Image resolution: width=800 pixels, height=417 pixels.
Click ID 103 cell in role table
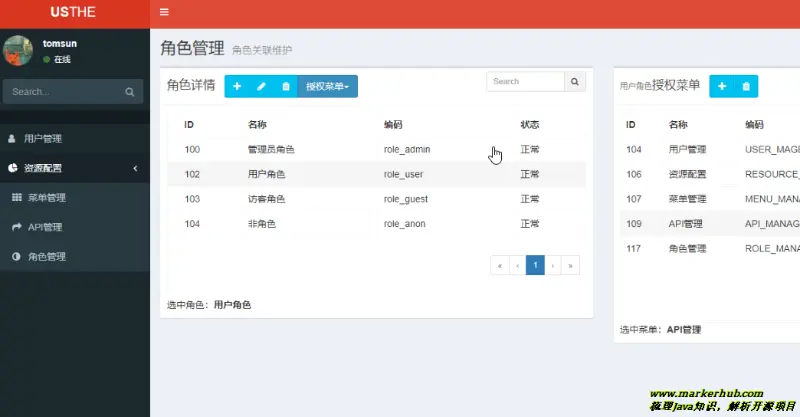pyautogui.click(x=192, y=199)
